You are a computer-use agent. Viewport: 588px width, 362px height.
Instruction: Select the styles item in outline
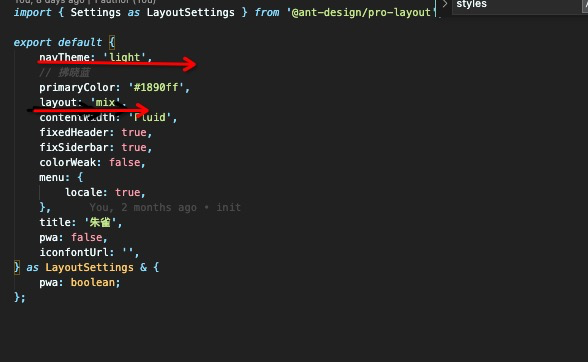click(x=471, y=4)
